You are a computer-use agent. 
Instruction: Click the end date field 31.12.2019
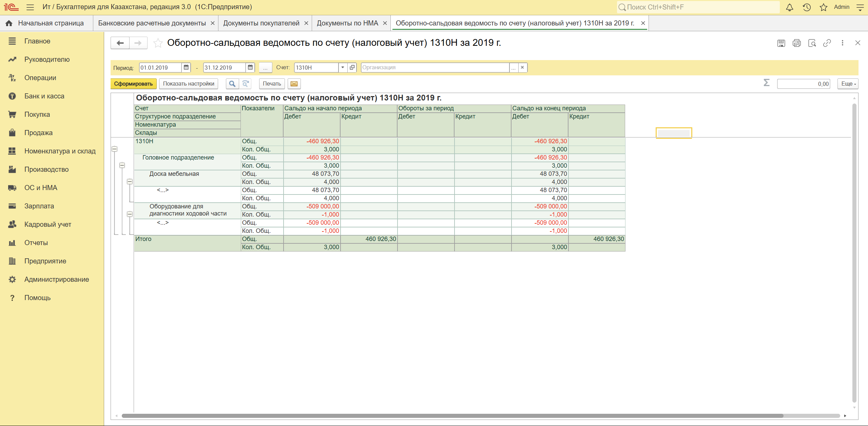224,68
